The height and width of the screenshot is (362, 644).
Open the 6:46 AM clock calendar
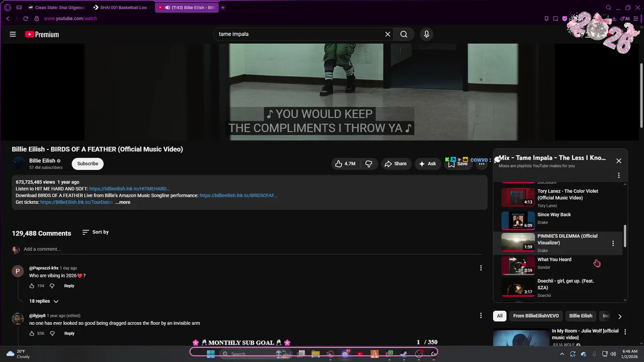click(630, 354)
